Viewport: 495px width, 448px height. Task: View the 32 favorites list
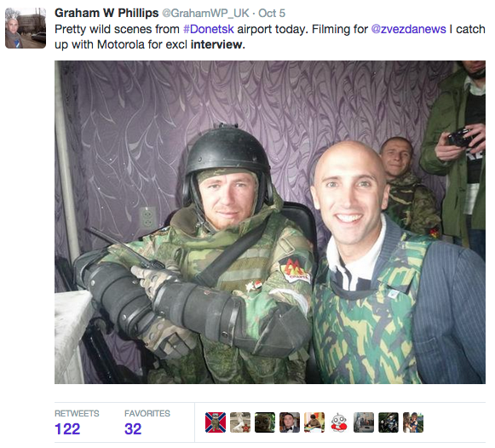133,429
